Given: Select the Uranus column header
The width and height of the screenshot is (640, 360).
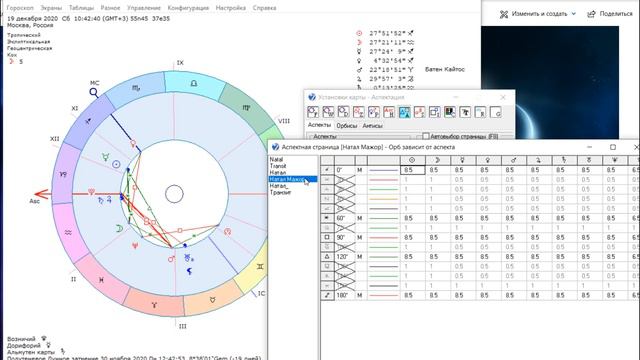Looking at the screenshot, I should pos(589,160).
